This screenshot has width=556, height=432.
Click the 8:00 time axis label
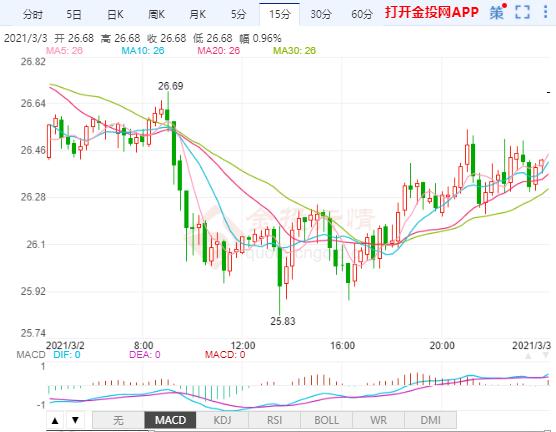(x=144, y=345)
